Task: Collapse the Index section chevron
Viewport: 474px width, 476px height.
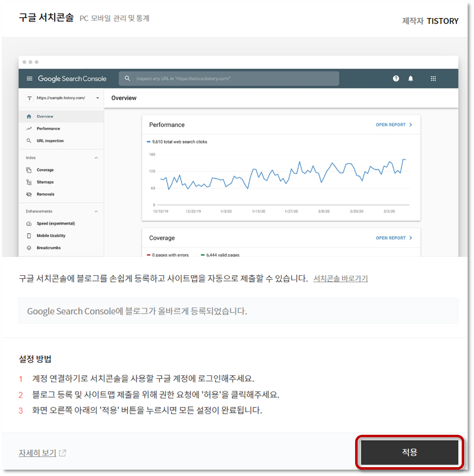Action: point(96,158)
